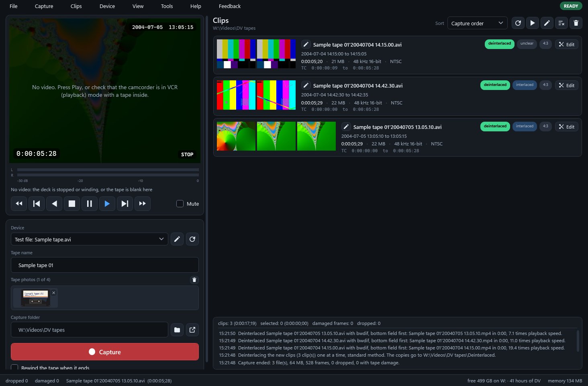Screen dimensions: 588x386
Task: Delete clips with the trash icon in Clips header
Action: 576,23
